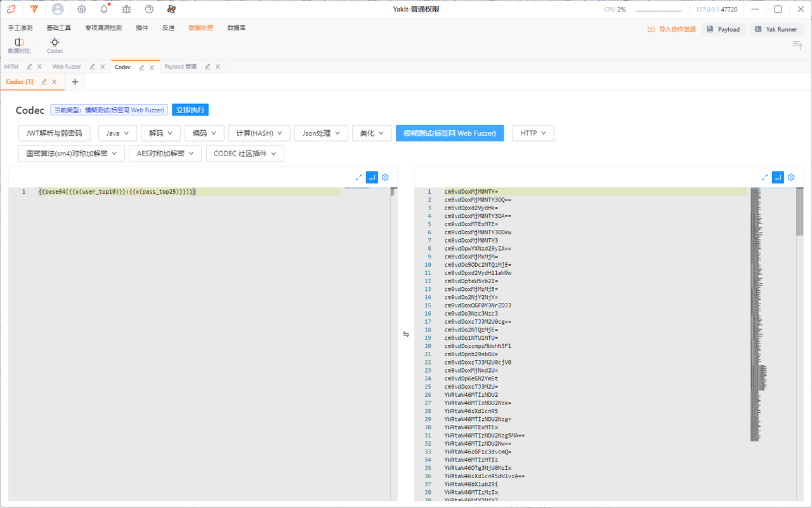Select the Codec-[1] sub-tab

[19, 82]
